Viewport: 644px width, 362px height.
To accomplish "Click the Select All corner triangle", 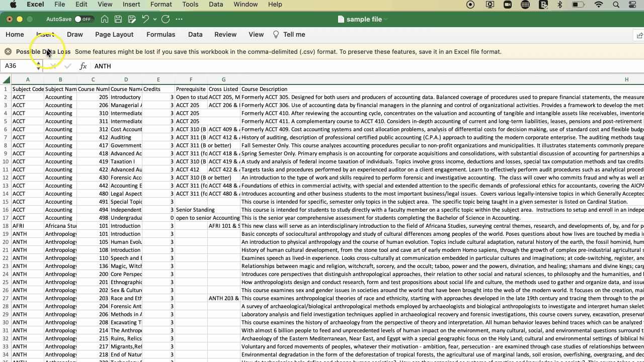I will coord(6,79).
